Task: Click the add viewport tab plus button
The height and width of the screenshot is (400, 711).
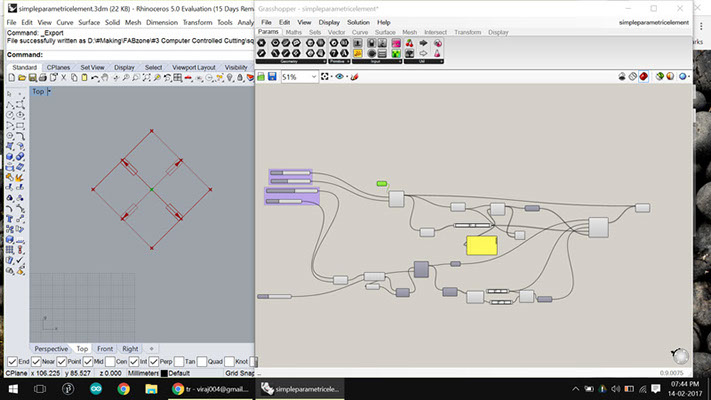Action: [151, 349]
